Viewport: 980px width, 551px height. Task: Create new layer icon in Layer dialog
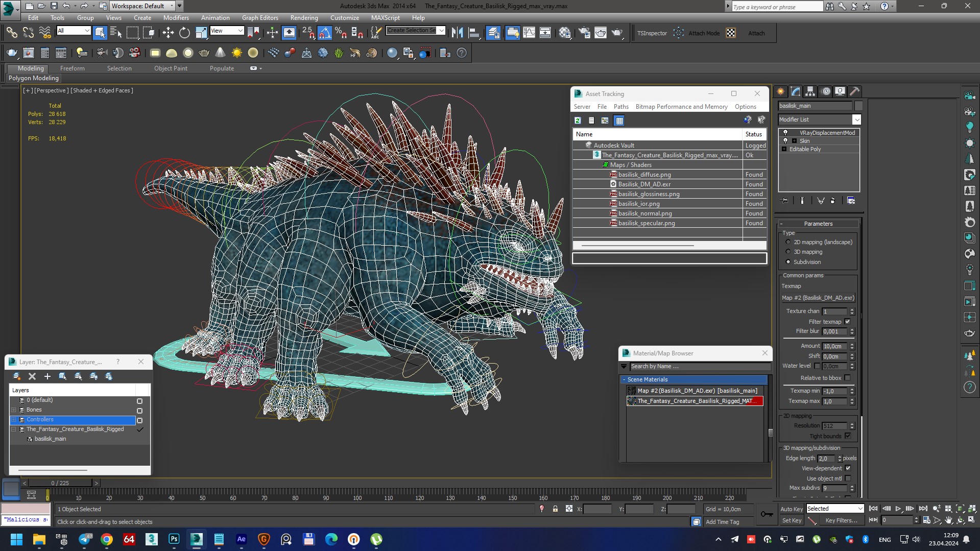pos(16,376)
